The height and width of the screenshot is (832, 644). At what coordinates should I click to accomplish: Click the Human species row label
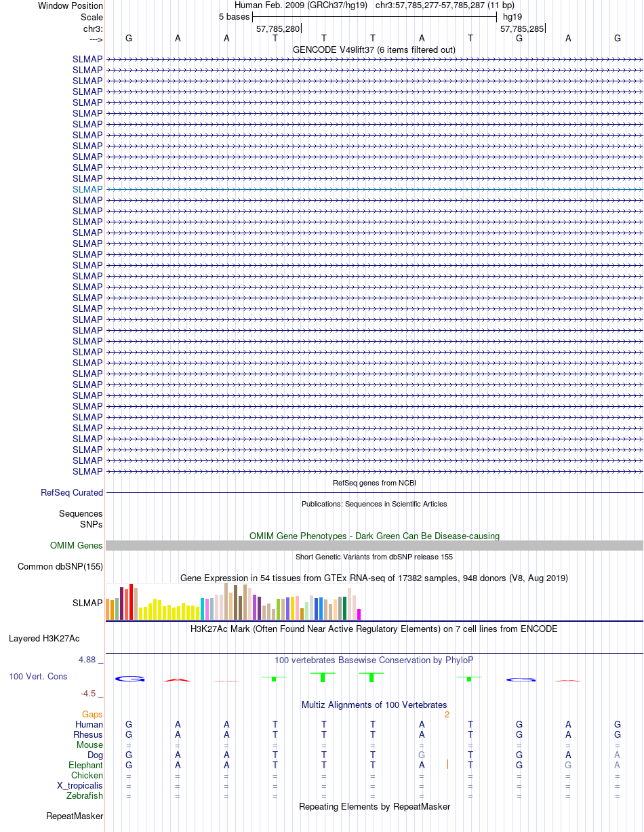[x=89, y=724]
